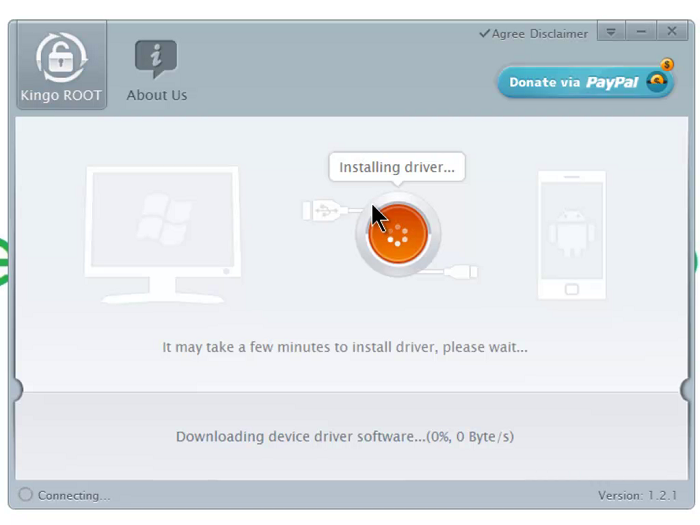Viewport: 700px width, 525px height.
Task: Open the Kingo ROOT lock icon tab
Action: (61, 66)
